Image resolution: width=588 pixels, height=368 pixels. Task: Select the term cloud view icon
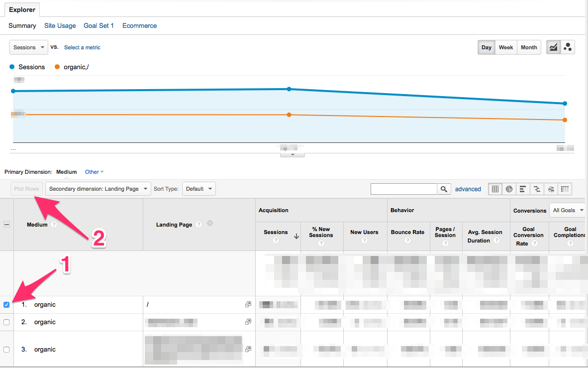coord(551,189)
